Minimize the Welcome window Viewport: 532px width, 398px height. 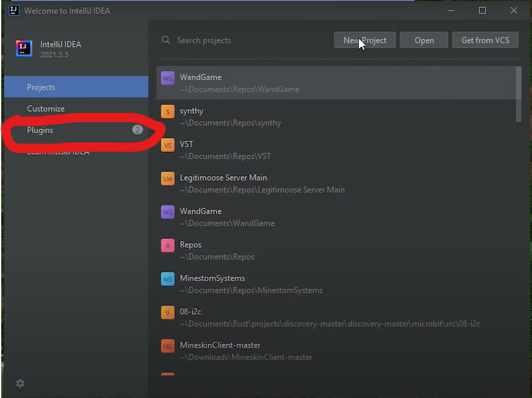(451, 11)
